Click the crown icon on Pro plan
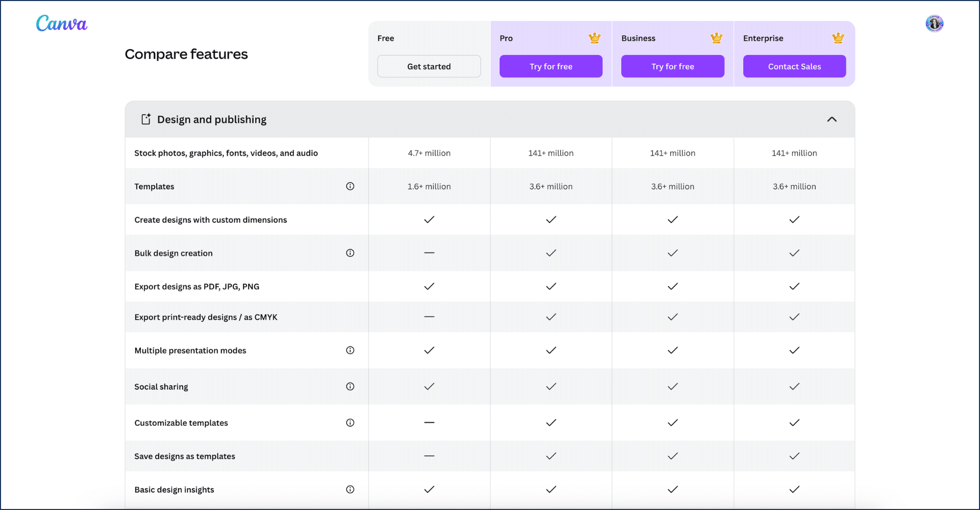This screenshot has width=980, height=510. tap(595, 38)
